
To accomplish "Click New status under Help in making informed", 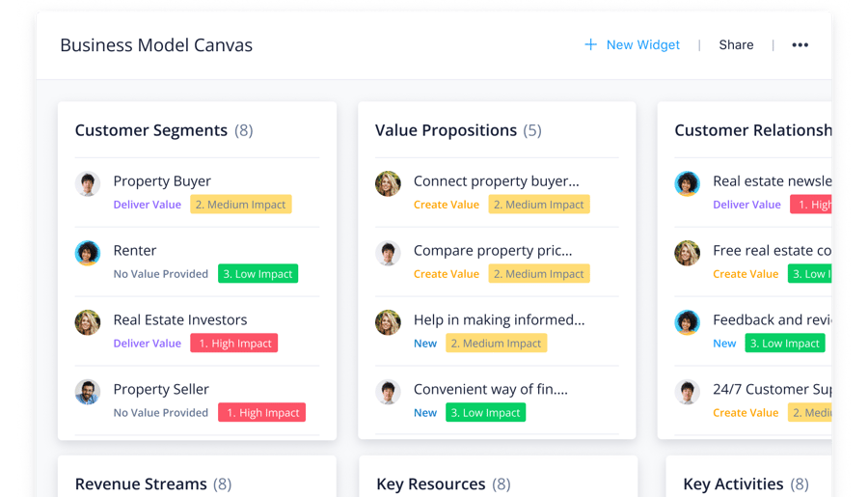I will coord(425,343).
